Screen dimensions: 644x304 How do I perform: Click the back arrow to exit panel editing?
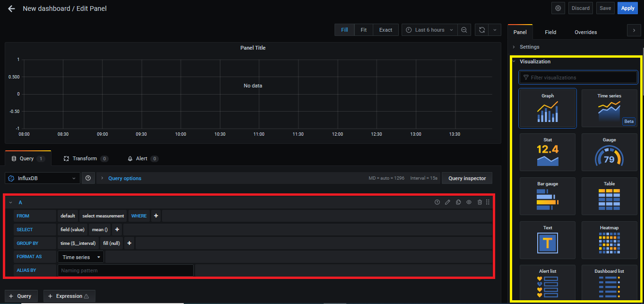[11, 9]
